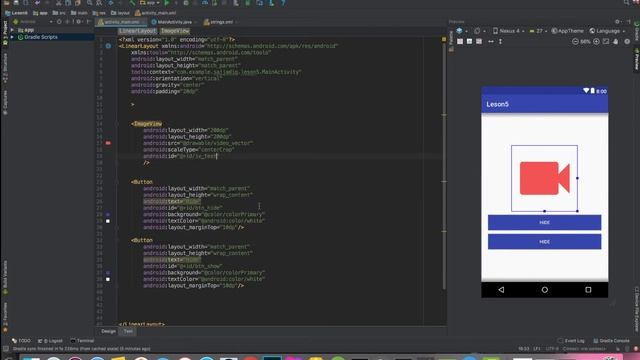Open the Gradle Console
Screen dimensions: 640x360
click(611, 341)
